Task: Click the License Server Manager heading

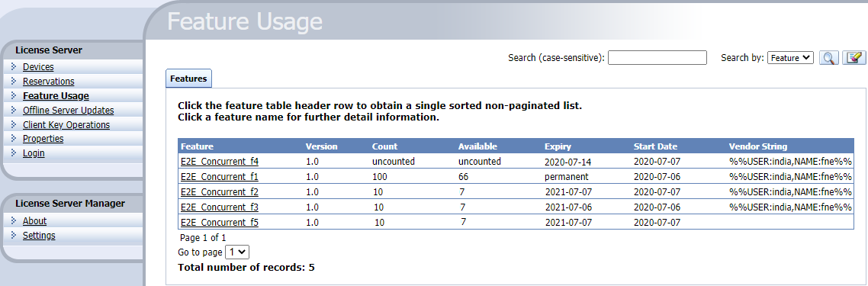Action: 70,203
